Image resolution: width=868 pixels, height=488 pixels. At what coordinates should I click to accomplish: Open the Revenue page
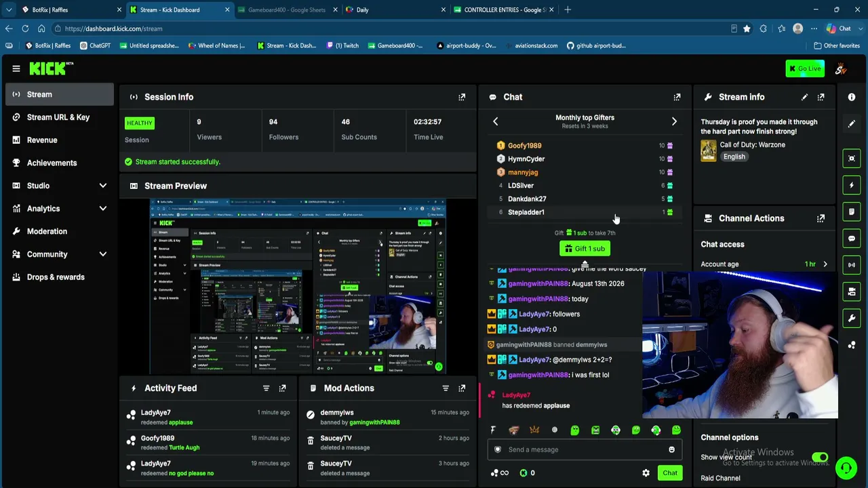60,140
